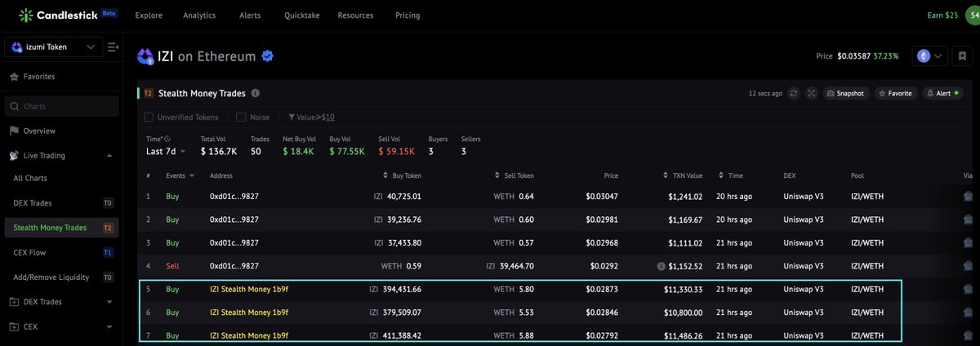Collapse the sidebar with the toggle icon

click(113, 47)
